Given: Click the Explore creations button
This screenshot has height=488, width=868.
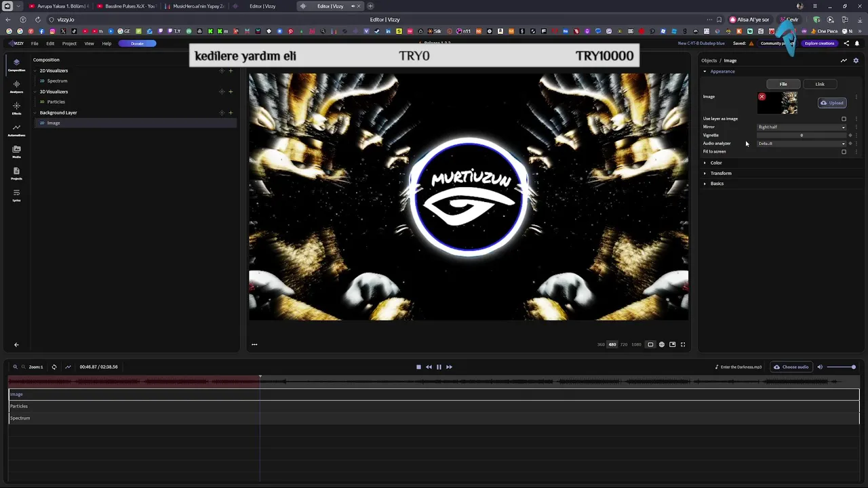Looking at the screenshot, I should 819,43.
